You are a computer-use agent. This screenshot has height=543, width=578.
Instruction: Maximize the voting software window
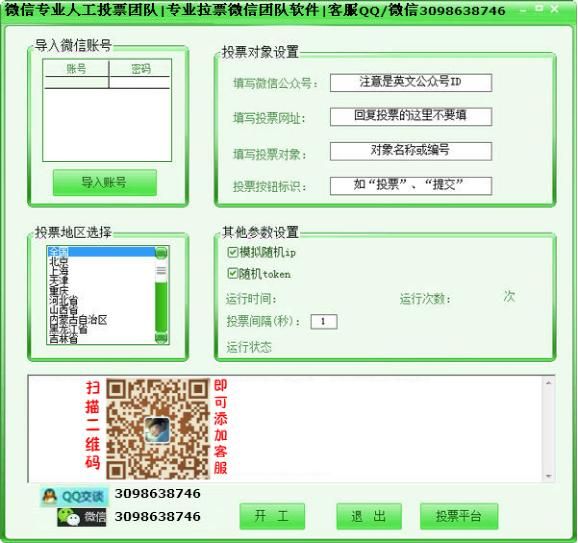click(x=539, y=9)
